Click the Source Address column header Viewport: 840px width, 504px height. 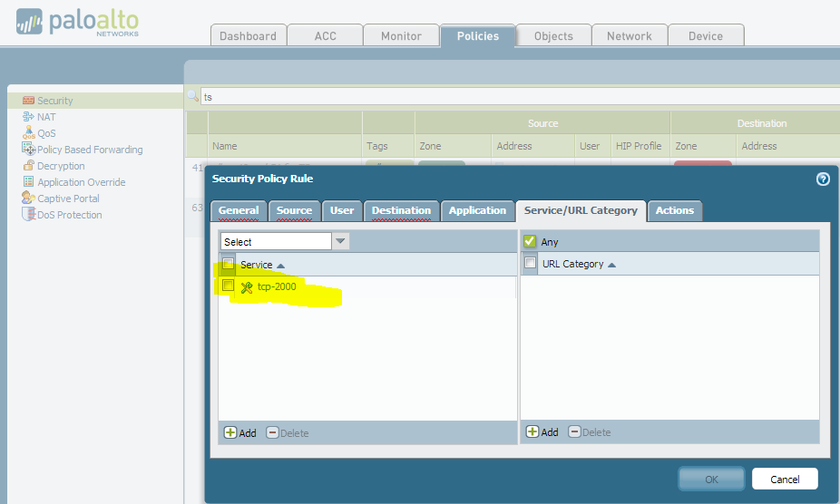[x=532, y=146]
